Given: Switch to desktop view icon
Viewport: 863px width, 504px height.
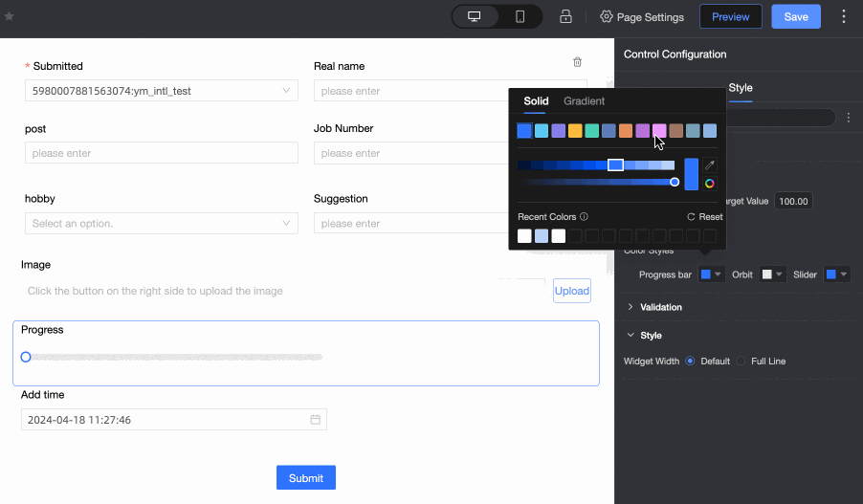Looking at the screenshot, I should [474, 16].
